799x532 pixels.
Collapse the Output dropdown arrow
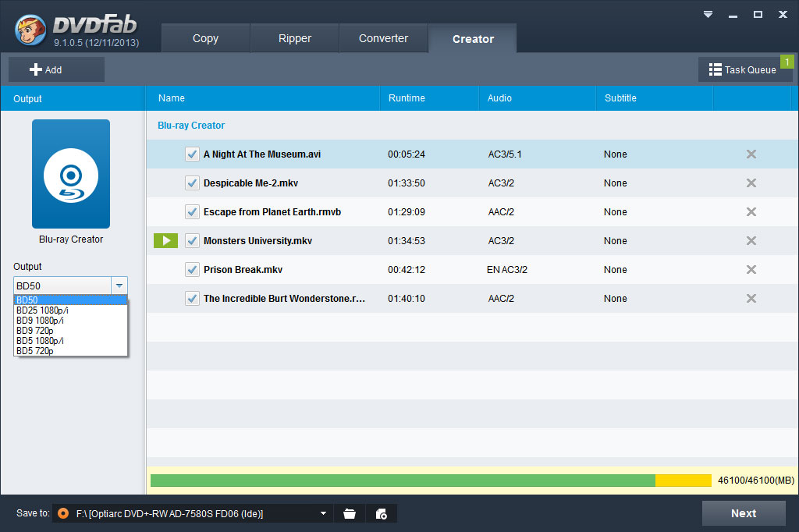[119, 286]
